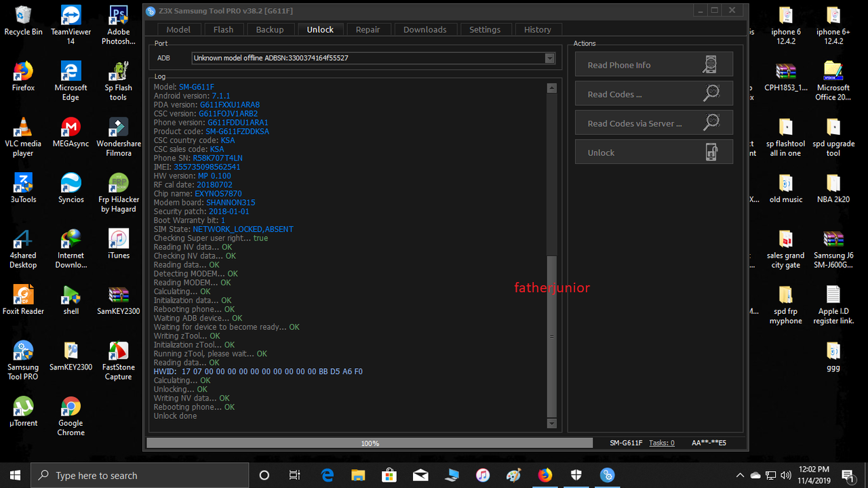The width and height of the screenshot is (868, 488).
Task: View the History tab
Action: tap(538, 29)
